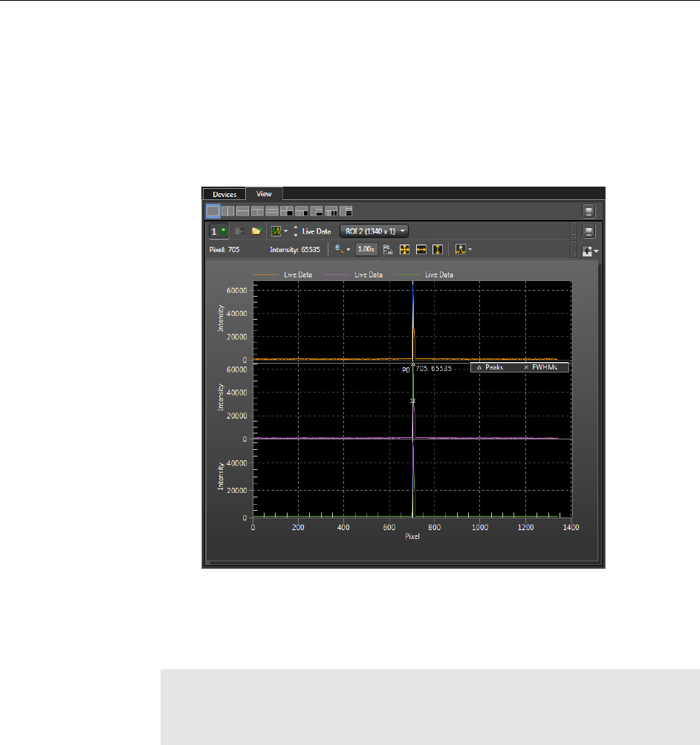700x745 pixels.
Task: Select the two-column side-by-side layout icon
Action: coord(228,211)
